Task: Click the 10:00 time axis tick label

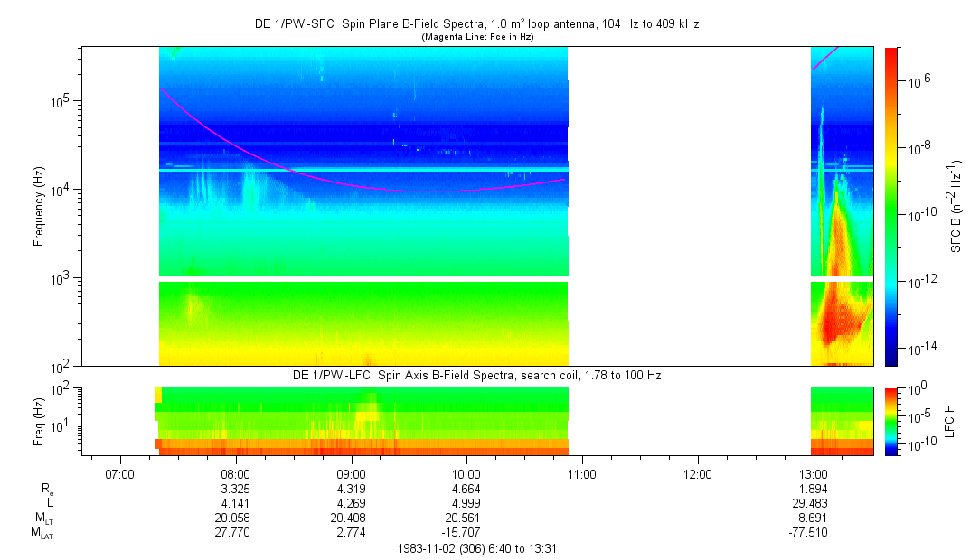Action: [466, 472]
